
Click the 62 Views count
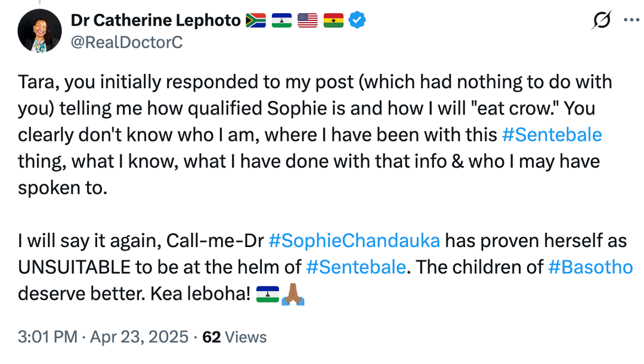pyautogui.click(x=234, y=337)
